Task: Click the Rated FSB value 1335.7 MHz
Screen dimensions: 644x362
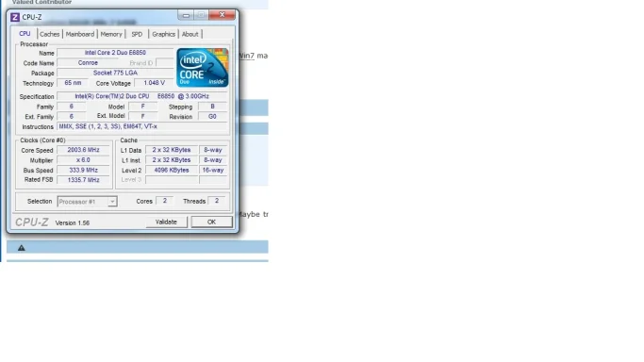Action: (83, 180)
